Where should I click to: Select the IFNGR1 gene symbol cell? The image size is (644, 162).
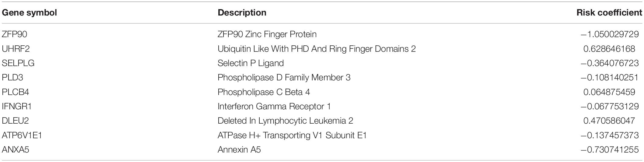coord(17,106)
